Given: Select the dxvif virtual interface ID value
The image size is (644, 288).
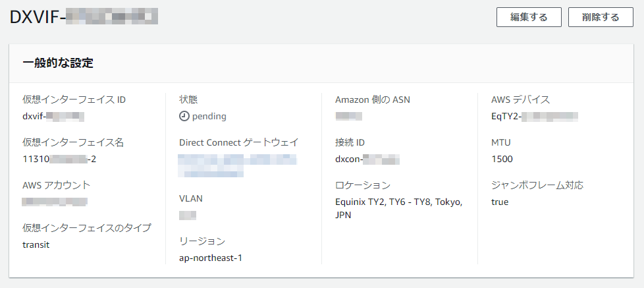Looking at the screenshot, I should (53, 117).
